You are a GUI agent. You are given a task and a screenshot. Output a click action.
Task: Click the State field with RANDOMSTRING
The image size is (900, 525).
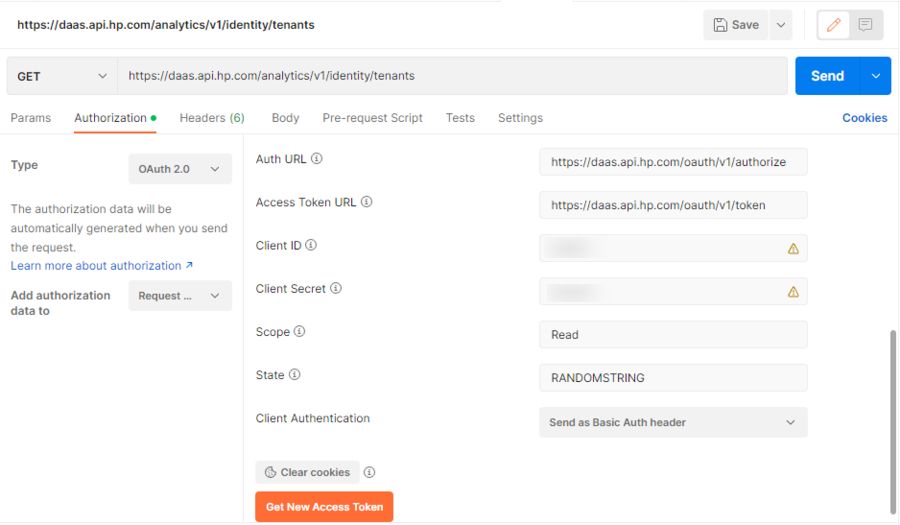[673, 378]
